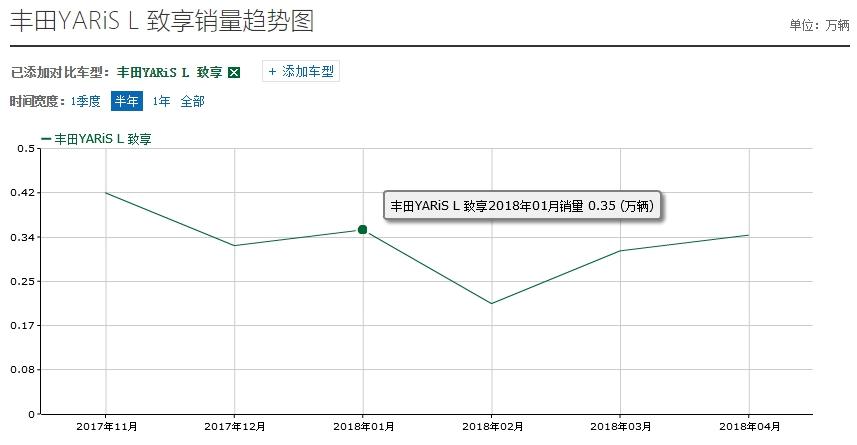The width and height of the screenshot is (857, 445).
Task: Select the 半年 time range tab
Action: (127, 101)
